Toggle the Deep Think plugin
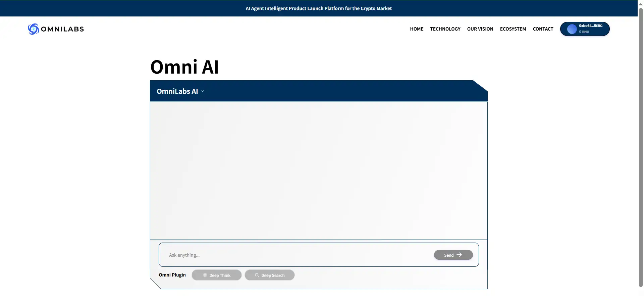 pyautogui.click(x=217, y=275)
